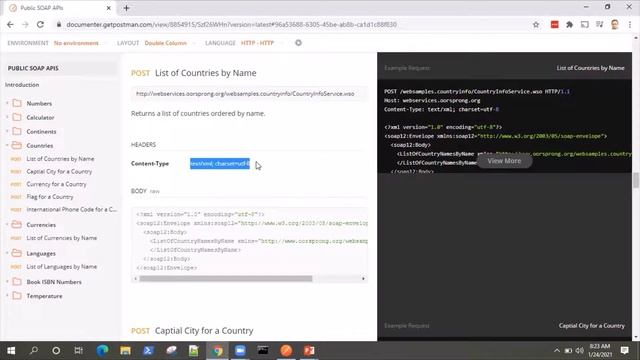Viewport: 640px width, 360px height.
Task: Click the Countries open-folder icon
Action: [17, 145]
